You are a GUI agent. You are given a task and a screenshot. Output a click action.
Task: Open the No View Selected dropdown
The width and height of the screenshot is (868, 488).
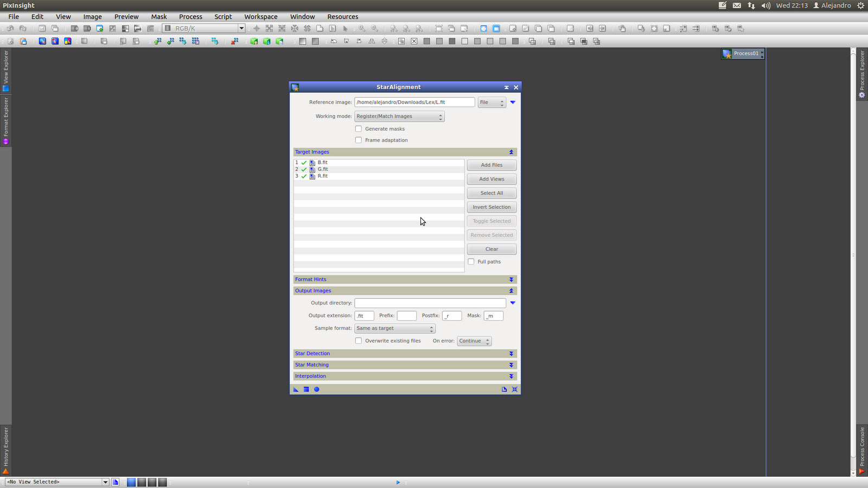coord(57,482)
